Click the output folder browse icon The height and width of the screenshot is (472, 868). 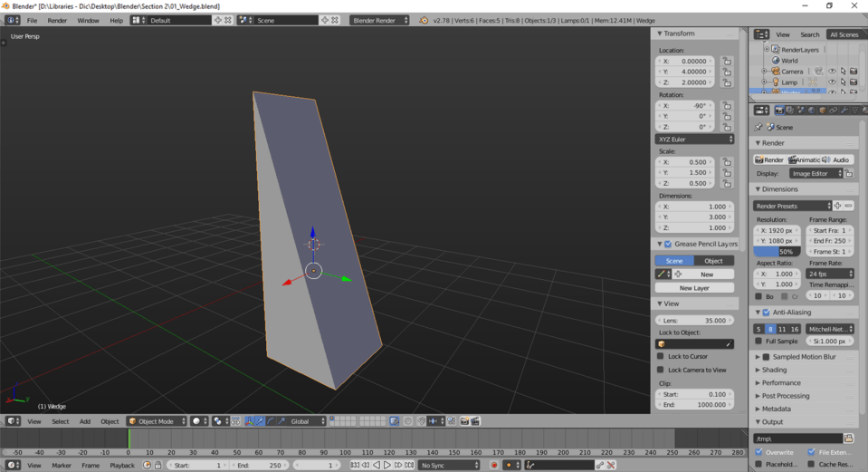point(848,438)
